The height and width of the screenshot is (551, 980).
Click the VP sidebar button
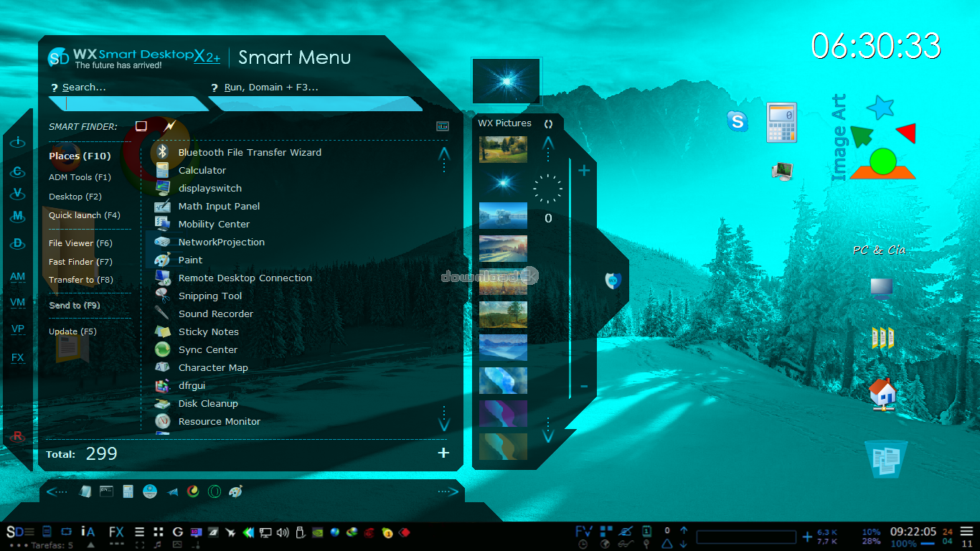point(18,329)
